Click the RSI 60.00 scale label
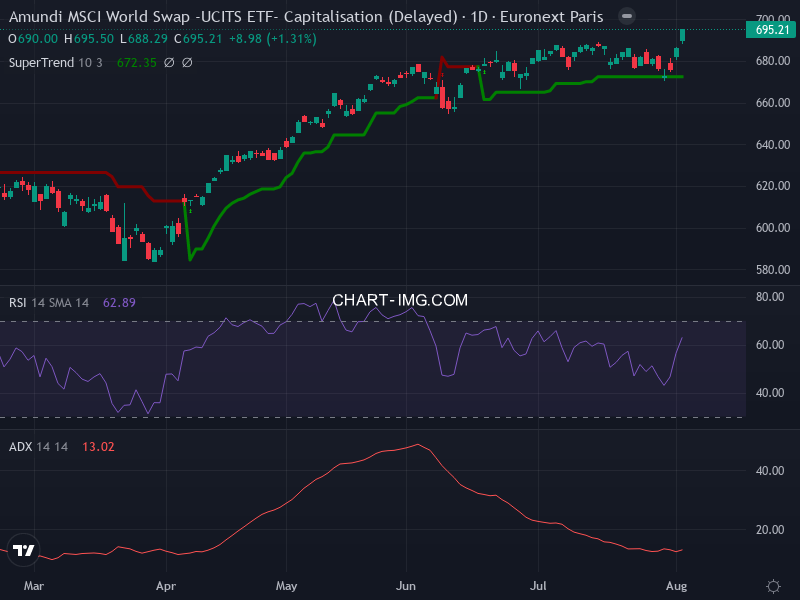The height and width of the screenshot is (600, 800). tap(770, 345)
